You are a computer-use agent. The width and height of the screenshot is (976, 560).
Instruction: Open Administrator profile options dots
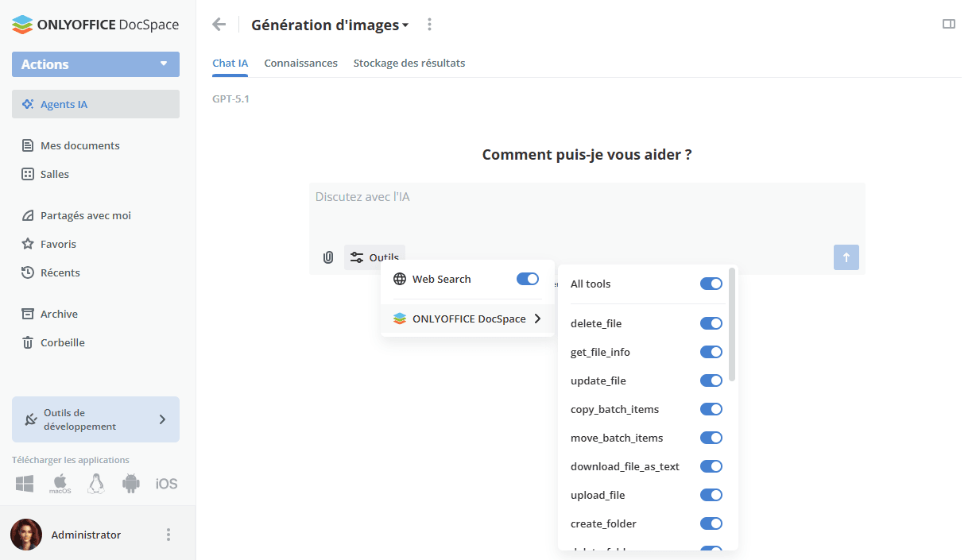pyautogui.click(x=168, y=535)
